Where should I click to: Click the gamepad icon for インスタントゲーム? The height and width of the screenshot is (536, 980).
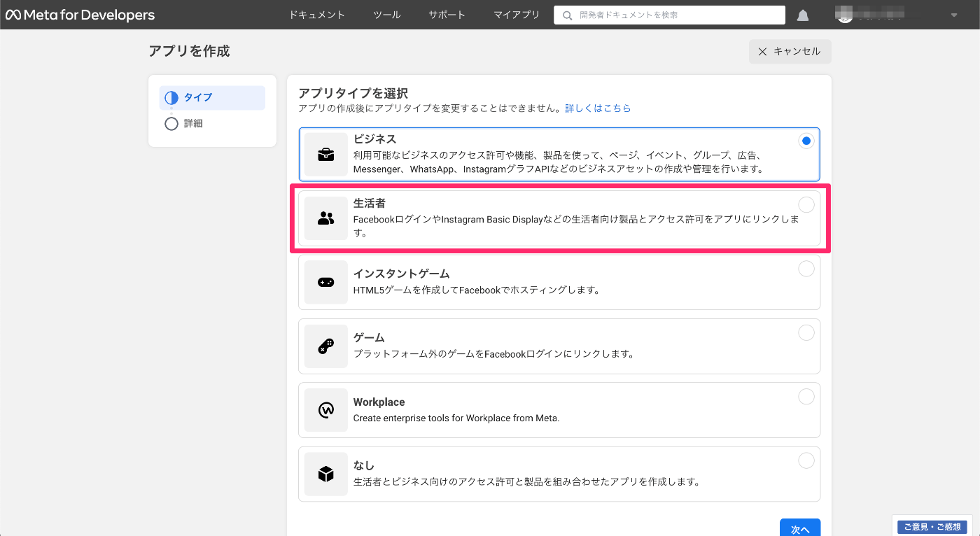coord(326,282)
